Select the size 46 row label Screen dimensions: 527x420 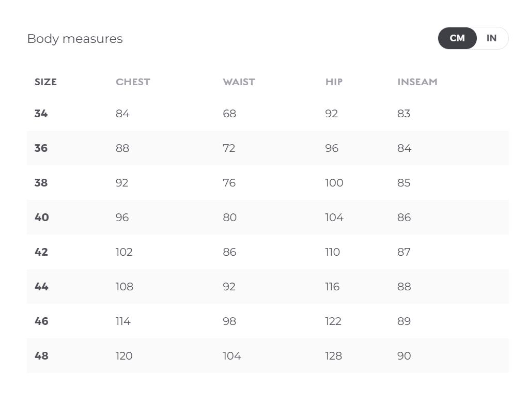click(x=41, y=321)
